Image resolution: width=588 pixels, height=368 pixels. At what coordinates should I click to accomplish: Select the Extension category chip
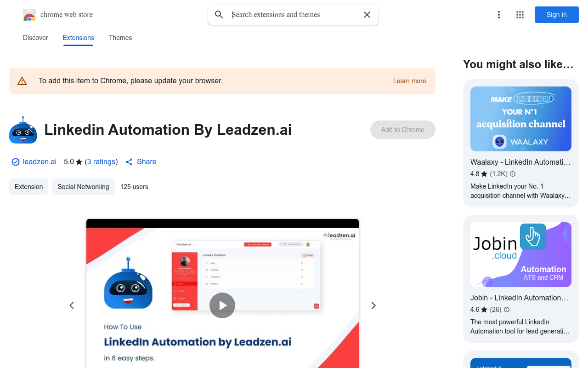(x=28, y=187)
